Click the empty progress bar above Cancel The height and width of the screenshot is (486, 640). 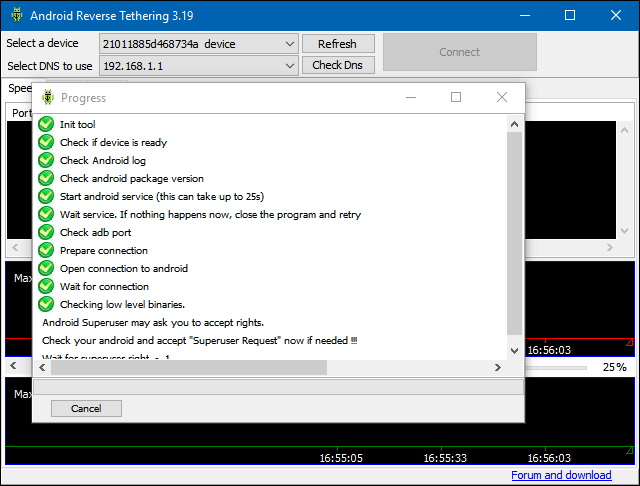click(278, 387)
